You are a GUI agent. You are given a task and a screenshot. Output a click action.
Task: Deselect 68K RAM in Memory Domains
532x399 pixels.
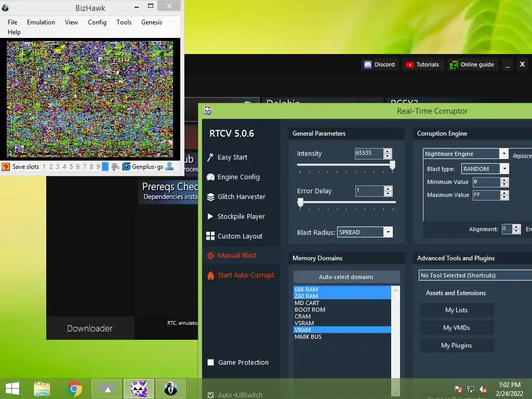(x=342, y=289)
